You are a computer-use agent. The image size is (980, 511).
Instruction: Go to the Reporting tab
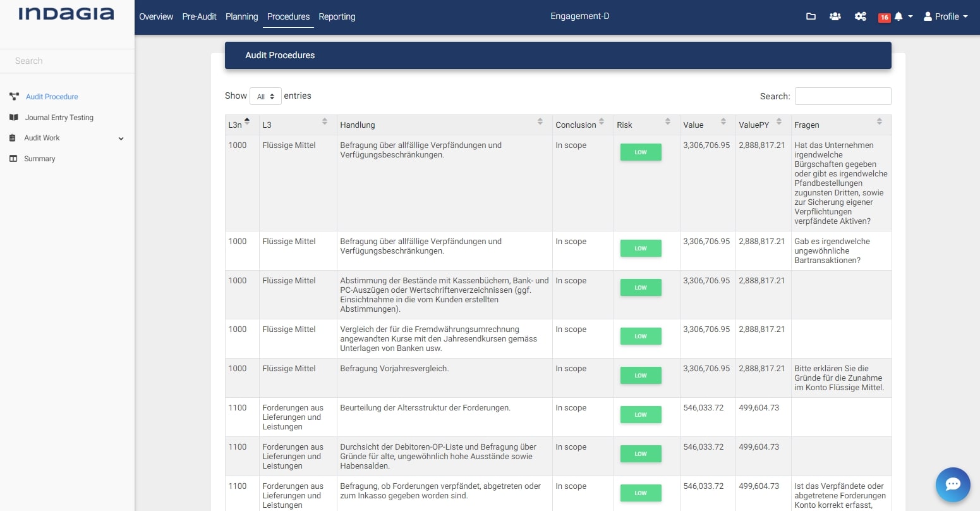[x=337, y=16]
